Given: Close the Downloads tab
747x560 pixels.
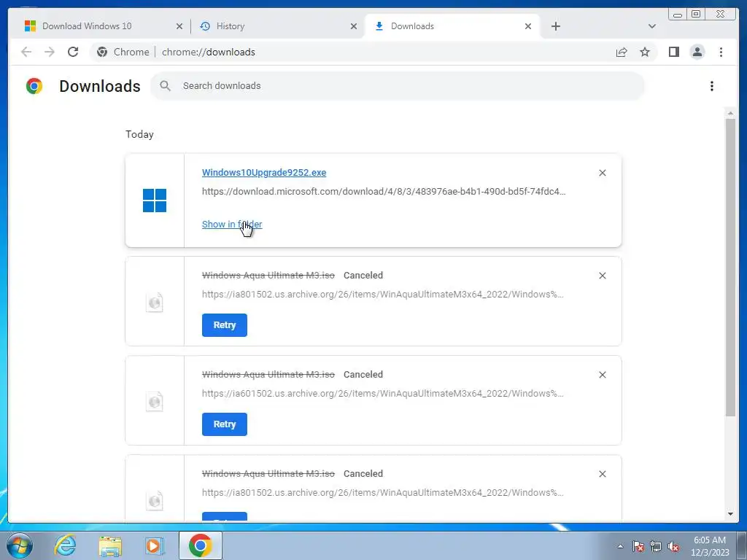Looking at the screenshot, I should (528, 27).
